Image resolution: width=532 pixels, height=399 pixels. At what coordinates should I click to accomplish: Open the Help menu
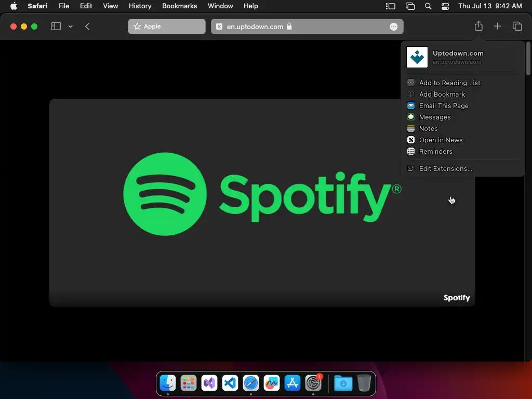[x=251, y=6]
